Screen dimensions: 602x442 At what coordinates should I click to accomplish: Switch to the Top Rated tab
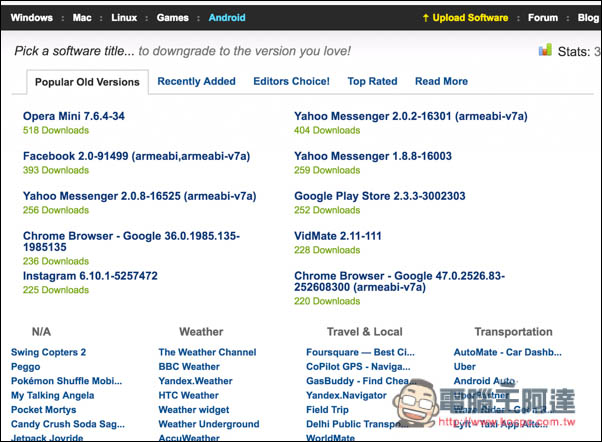point(372,81)
